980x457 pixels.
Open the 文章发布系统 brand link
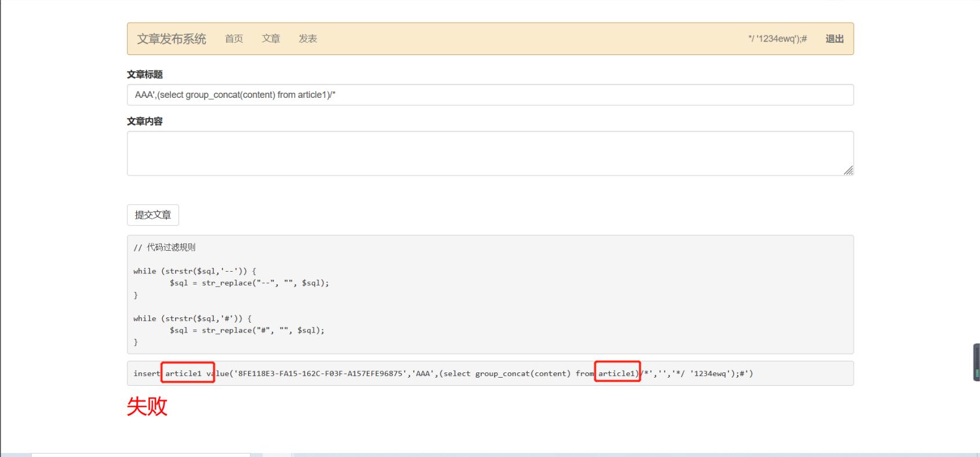point(172,39)
